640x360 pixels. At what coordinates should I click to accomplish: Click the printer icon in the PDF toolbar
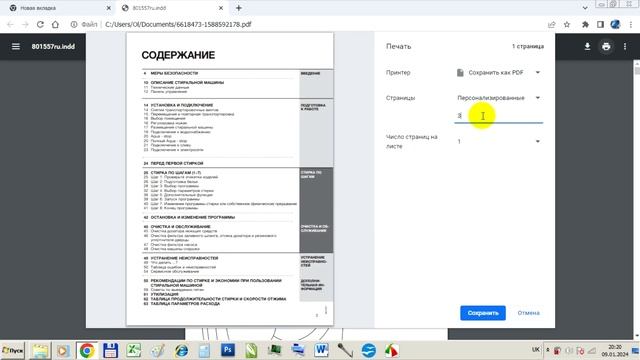point(606,47)
